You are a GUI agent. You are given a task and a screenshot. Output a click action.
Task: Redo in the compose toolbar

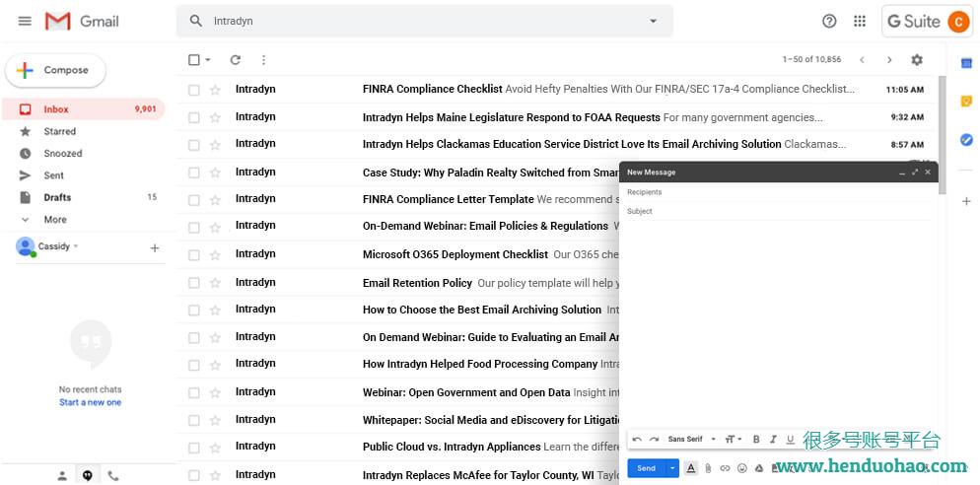654,440
